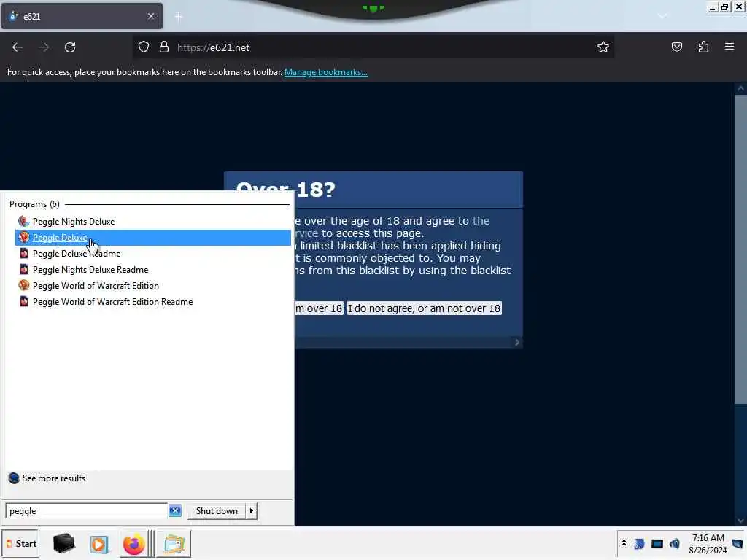This screenshot has height=560, width=747.
Task: Open the Firefox extensions icon
Action: coord(704,47)
